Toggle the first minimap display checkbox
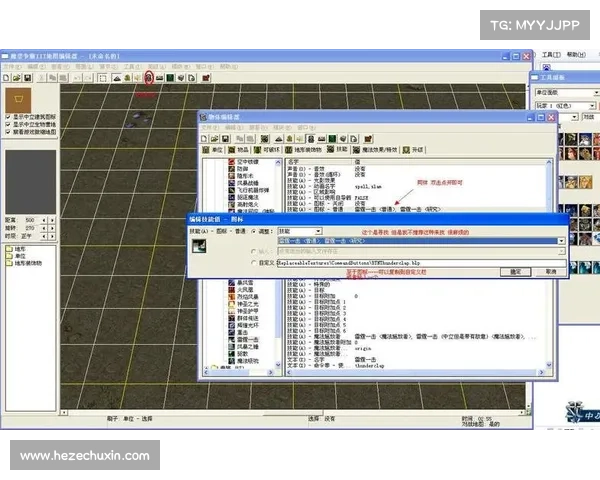Viewport: 600px width, 480px height. click(9, 116)
